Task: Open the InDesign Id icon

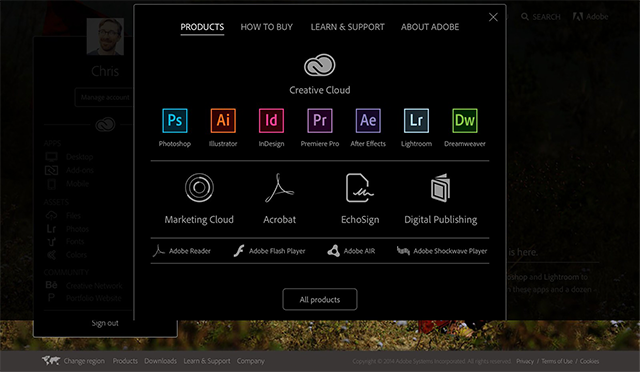Action: coord(271,120)
